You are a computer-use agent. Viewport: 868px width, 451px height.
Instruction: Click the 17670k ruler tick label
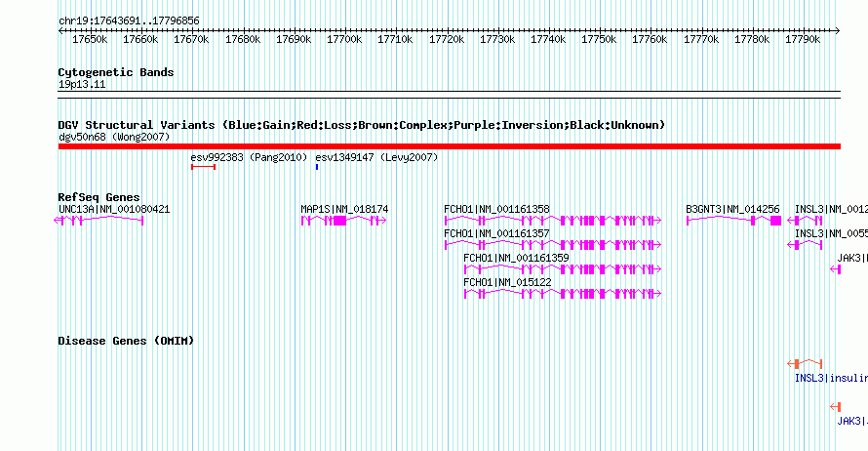pos(191,39)
